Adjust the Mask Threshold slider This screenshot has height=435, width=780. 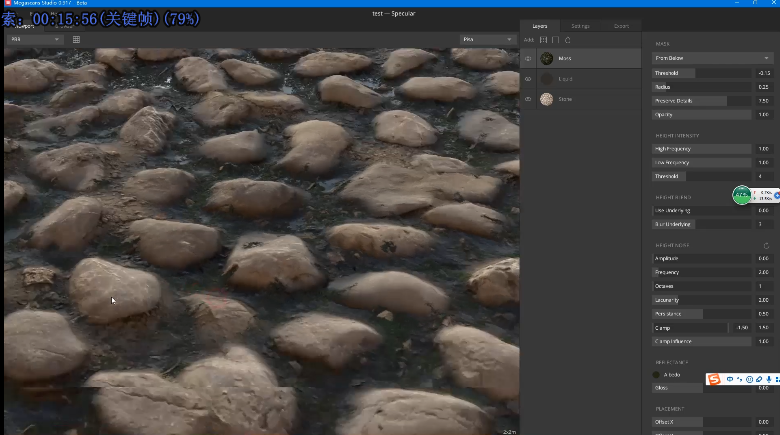click(702, 73)
